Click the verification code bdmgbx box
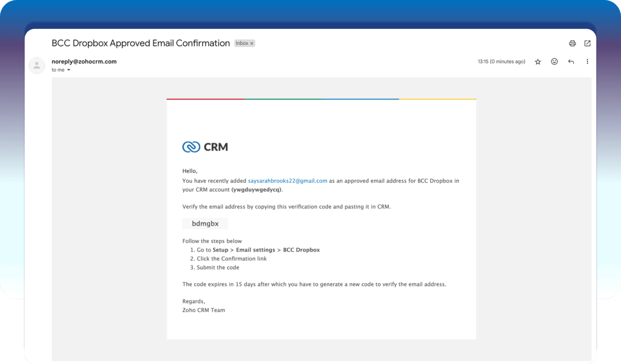This screenshot has width=621, height=364. pyautogui.click(x=205, y=223)
